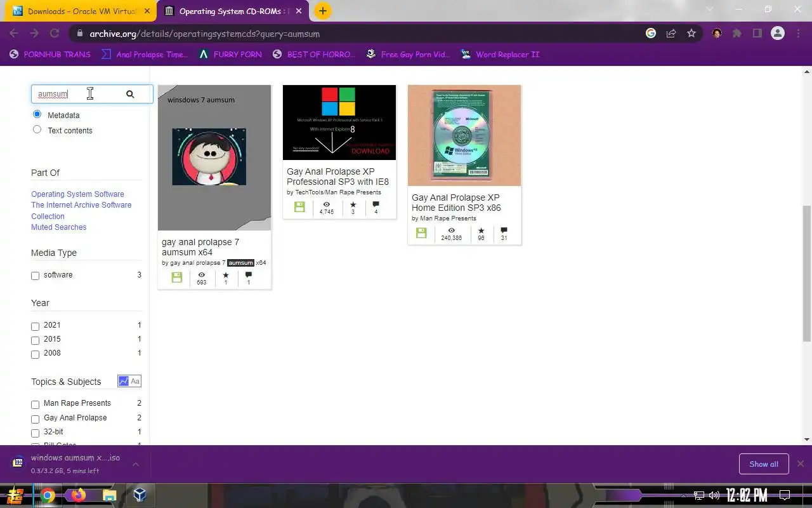Open the Windows Start menu
Screen dimensions: 812x508
point(15,495)
